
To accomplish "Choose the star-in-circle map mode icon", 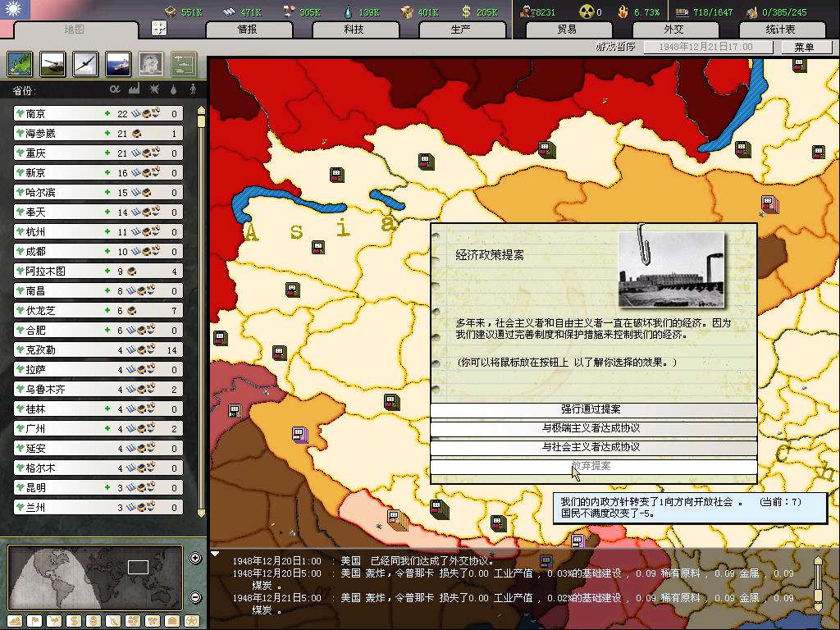I will pos(192,621).
